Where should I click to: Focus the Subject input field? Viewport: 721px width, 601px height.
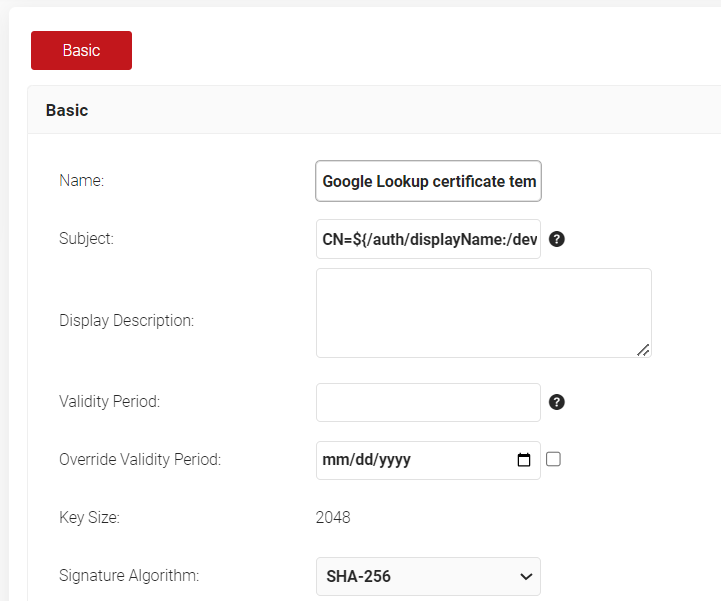click(428, 240)
